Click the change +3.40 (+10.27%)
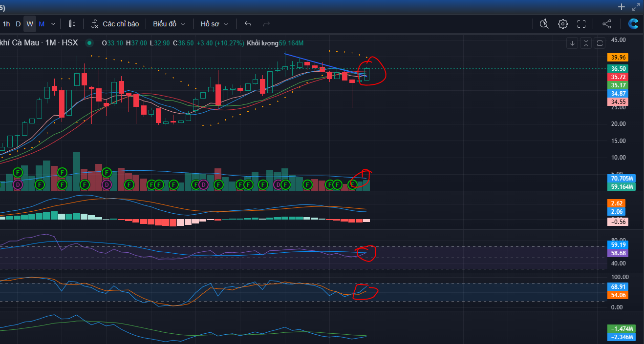The height and width of the screenshot is (344, 644). tap(220, 43)
